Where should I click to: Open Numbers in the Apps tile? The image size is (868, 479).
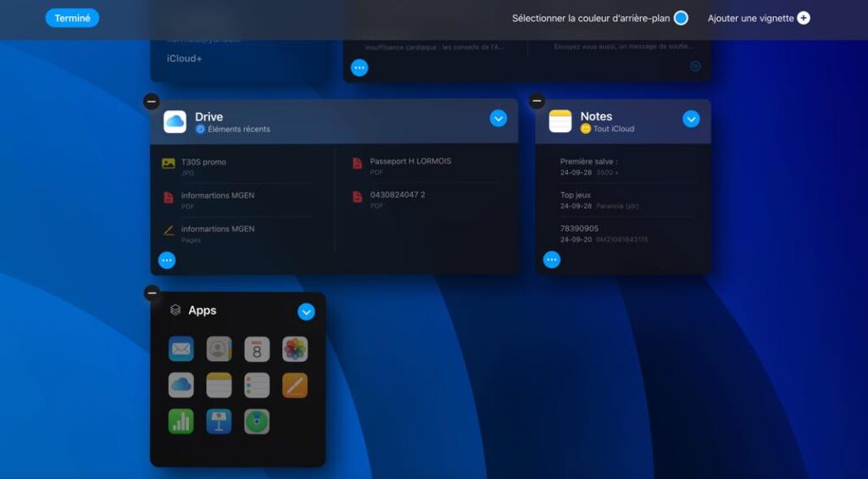[x=181, y=421]
